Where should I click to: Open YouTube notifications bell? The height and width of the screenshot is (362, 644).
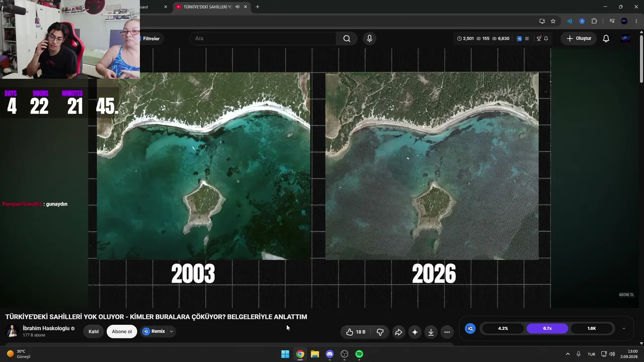point(606,39)
